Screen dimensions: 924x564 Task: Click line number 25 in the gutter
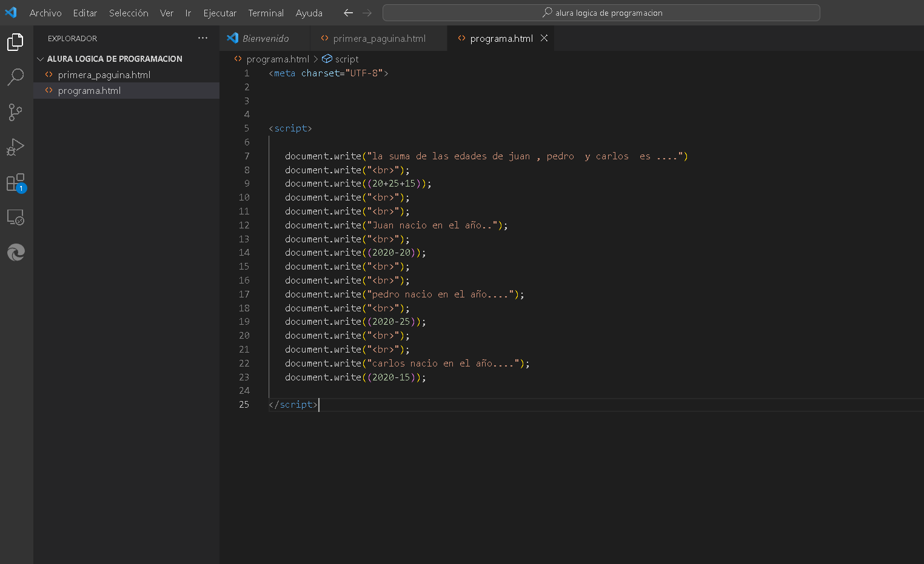coord(244,404)
